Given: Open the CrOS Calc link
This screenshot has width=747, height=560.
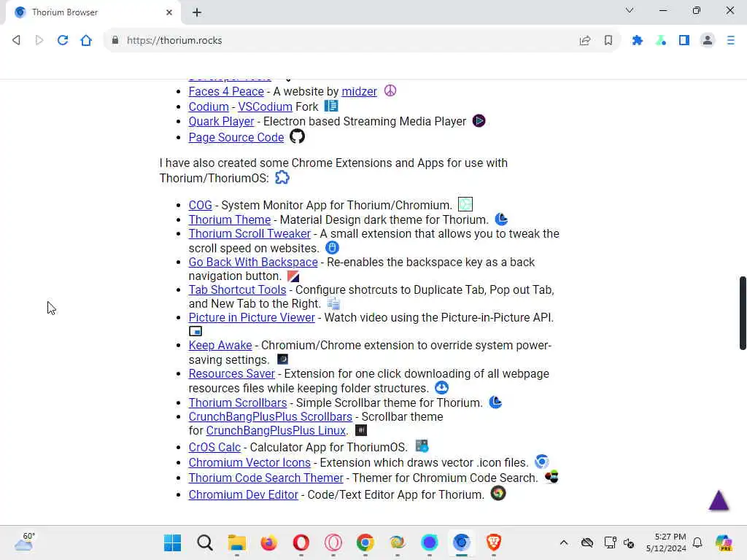Looking at the screenshot, I should (x=214, y=448).
